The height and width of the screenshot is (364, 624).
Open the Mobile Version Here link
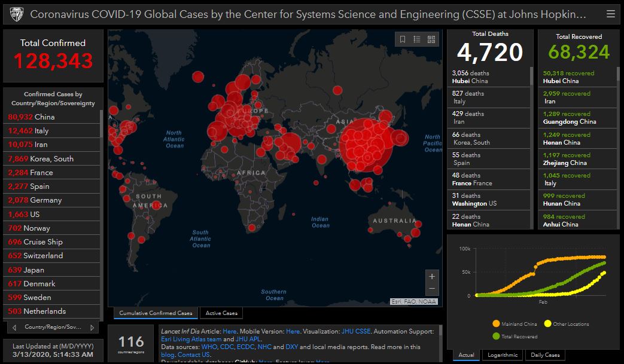tap(293, 331)
